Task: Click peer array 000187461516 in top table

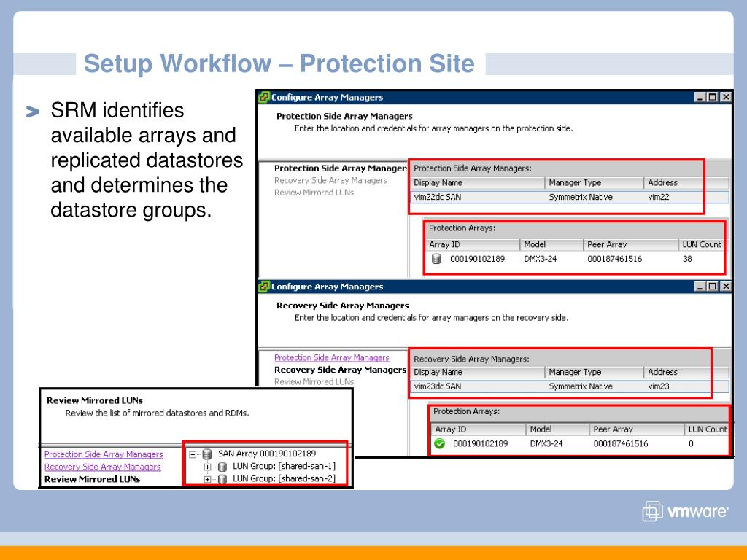Action: pos(614,259)
